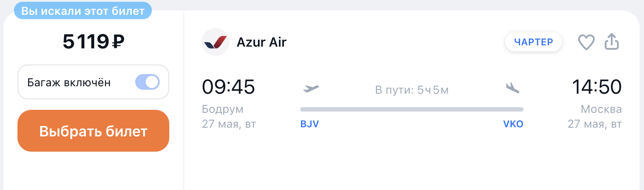Viewport: 644px width, 190px height.
Task: Toggle the Багаж включён switch
Action: tap(147, 82)
